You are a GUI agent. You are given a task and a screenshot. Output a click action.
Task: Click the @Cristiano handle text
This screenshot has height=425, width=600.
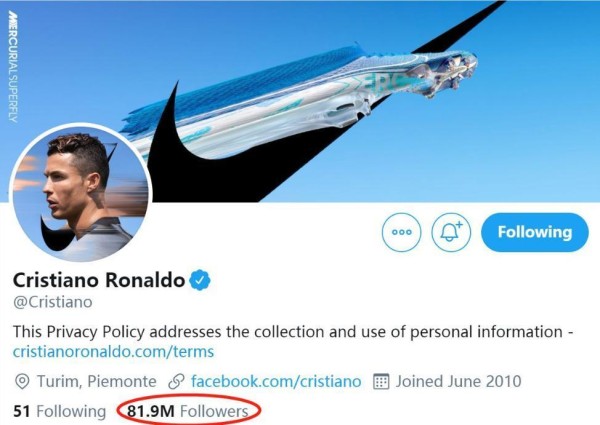click(53, 302)
